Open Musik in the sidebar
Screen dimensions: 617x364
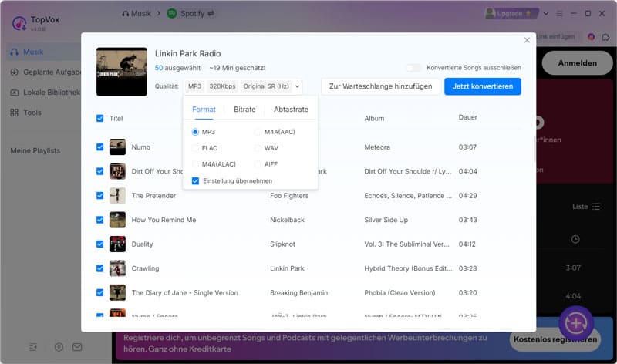tap(43, 52)
